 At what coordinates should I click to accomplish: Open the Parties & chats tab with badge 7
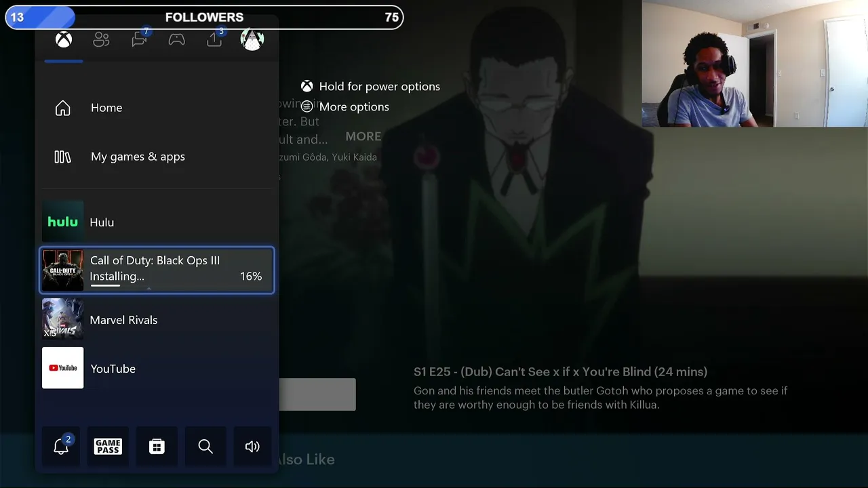140,39
